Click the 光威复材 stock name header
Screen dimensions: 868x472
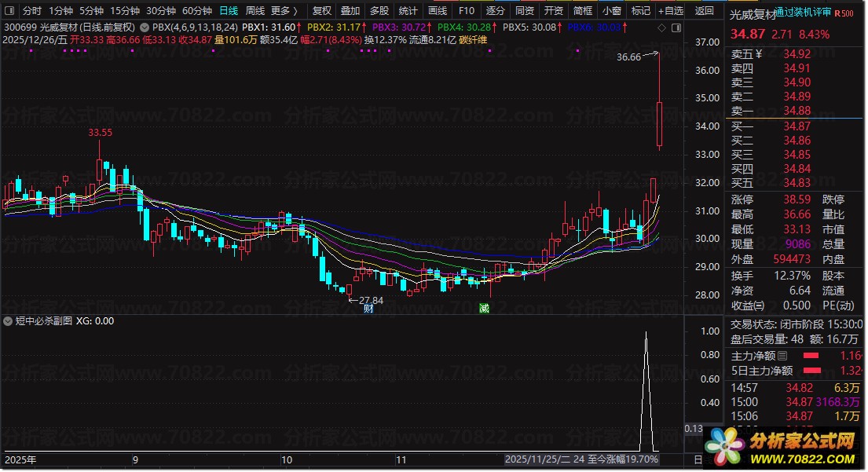(x=751, y=15)
